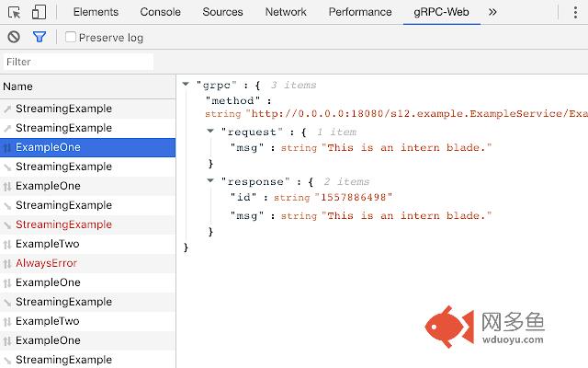The image size is (588, 368).
Task: Select the gRPC-Web tab
Action: pyautogui.click(x=441, y=12)
